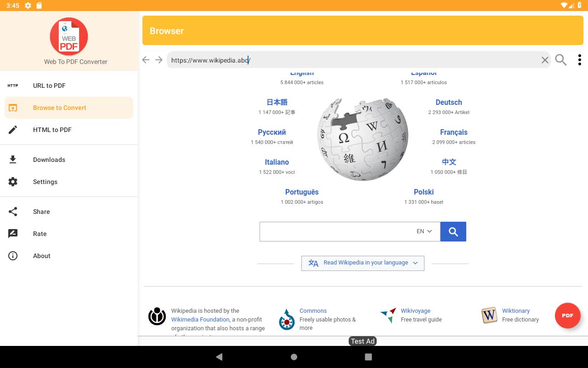Open Settings from the sidebar

coord(45,182)
